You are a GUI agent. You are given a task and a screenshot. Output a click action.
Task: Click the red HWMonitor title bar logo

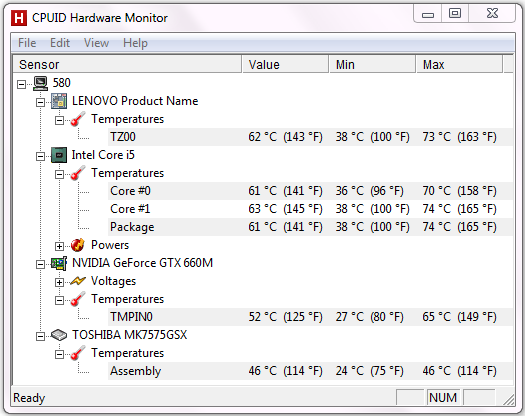19,18
